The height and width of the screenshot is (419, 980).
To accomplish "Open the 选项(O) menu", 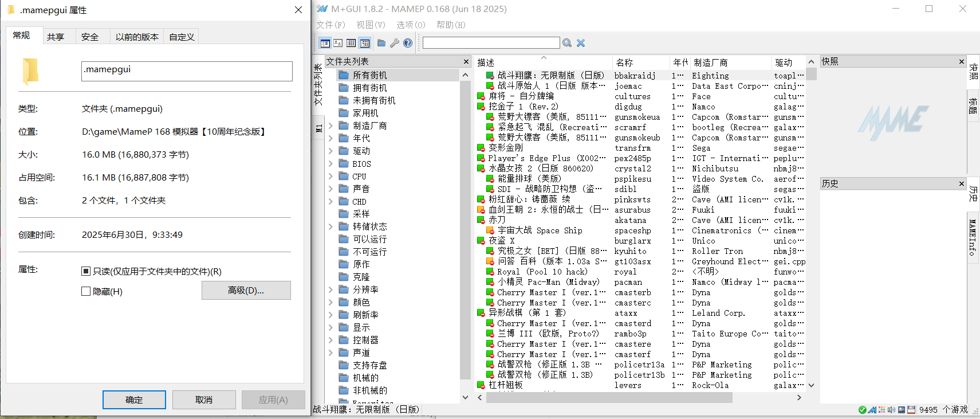I will tap(411, 25).
